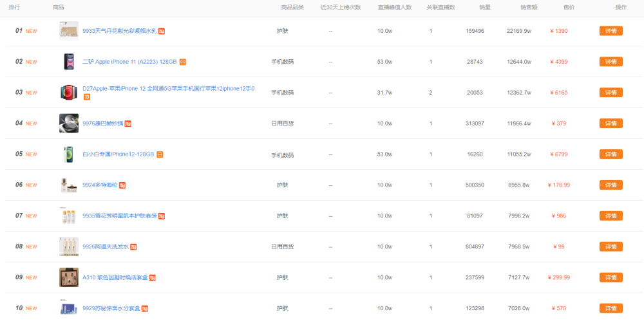Open the red iPhone 12 product thumbnail
The width and height of the screenshot is (644, 323).
[x=68, y=93]
